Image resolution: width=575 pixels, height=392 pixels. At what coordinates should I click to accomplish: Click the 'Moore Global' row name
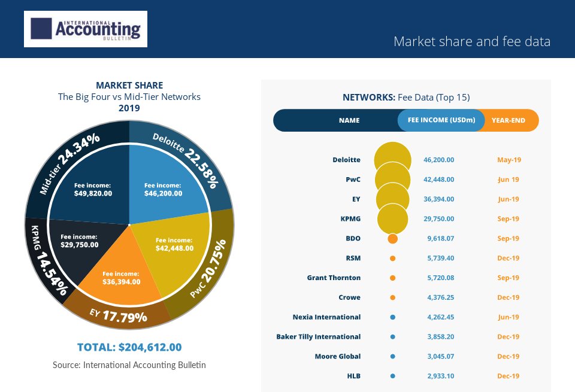click(338, 357)
